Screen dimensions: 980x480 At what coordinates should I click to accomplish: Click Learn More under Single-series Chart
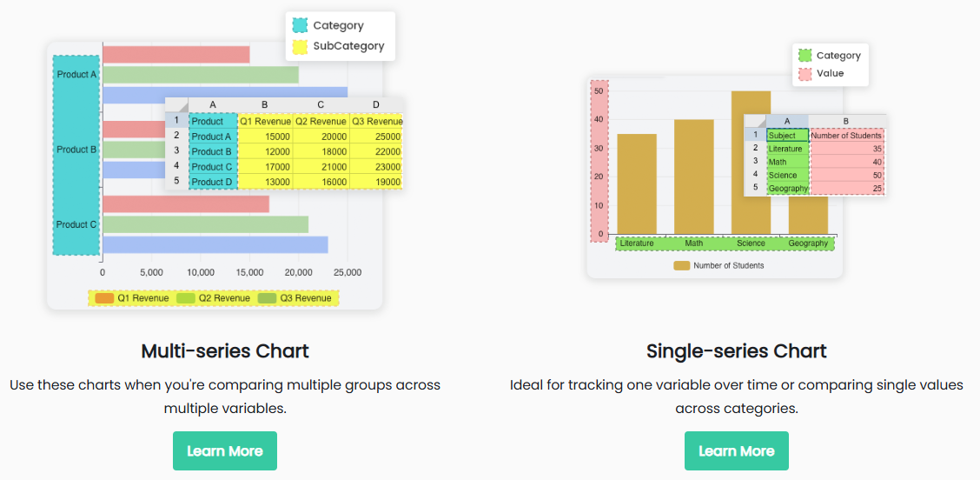(736, 450)
